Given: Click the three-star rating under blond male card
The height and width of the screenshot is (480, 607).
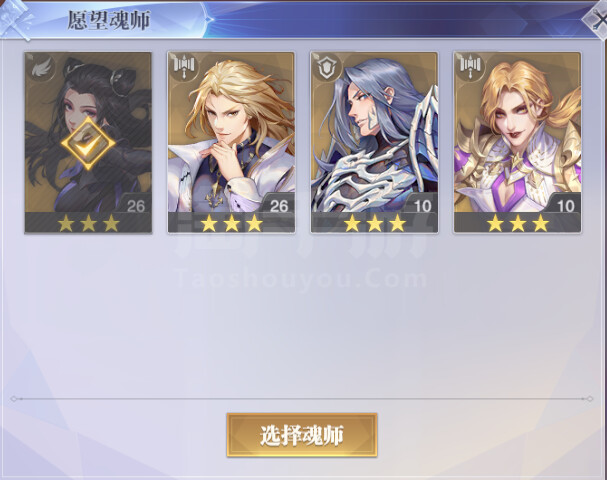Looking at the screenshot, I should pos(231,223).
